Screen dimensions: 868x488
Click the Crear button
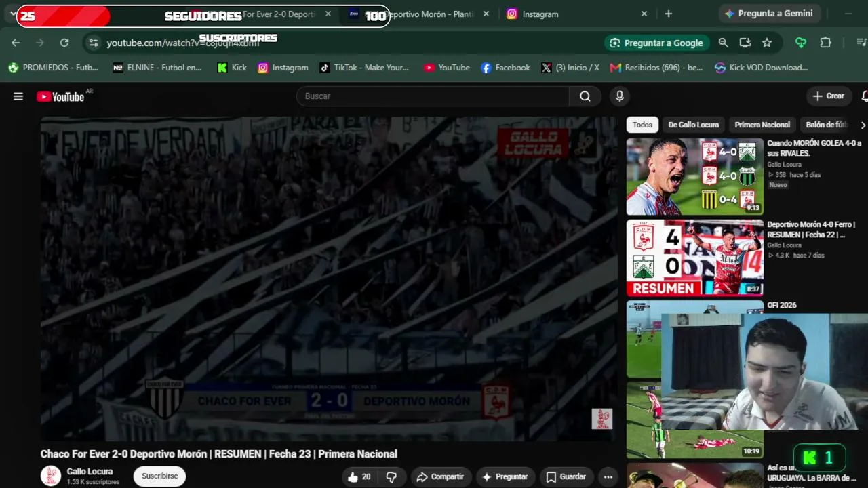tap(829, 96)
